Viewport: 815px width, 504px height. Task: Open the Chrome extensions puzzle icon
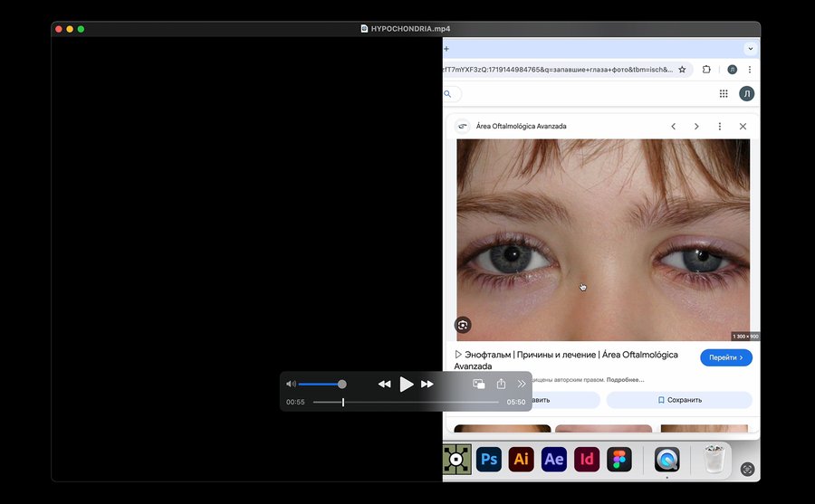tap(706, 70)
